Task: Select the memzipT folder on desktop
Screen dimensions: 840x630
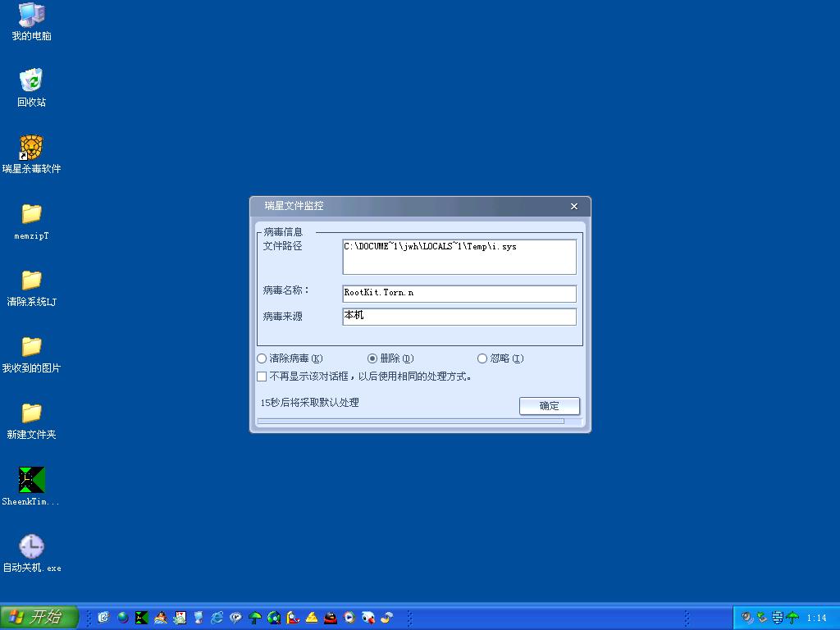Action: click(x=32, y=221)
